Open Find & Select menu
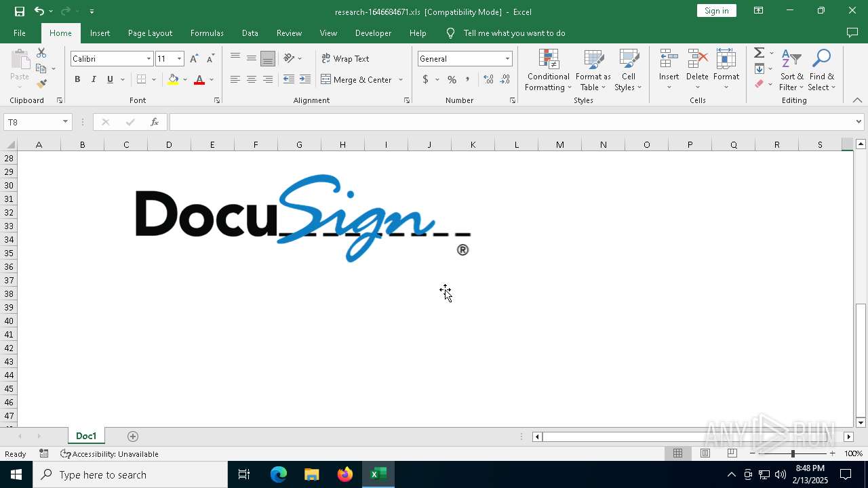The width and height of the screenshot is (868, 488). tap(822, 70)
